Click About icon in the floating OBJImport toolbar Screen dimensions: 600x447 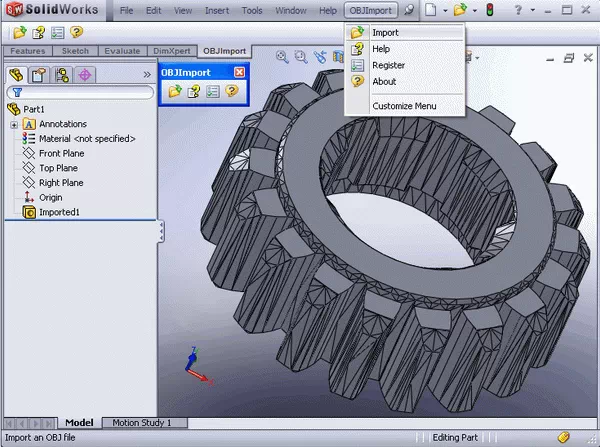tap(231, 91)
